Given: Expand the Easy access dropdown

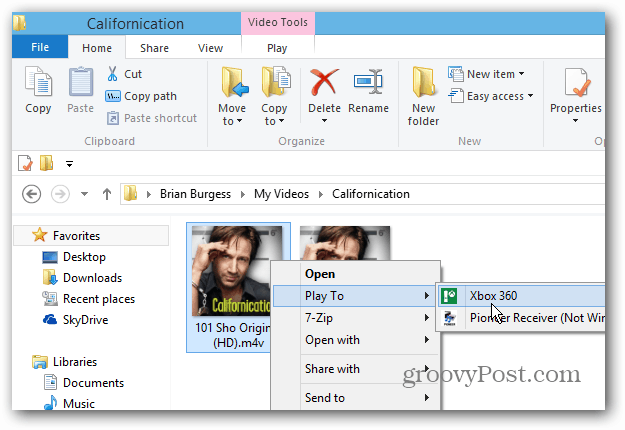Looking at the screenshot, I should (x=530, y=96).
